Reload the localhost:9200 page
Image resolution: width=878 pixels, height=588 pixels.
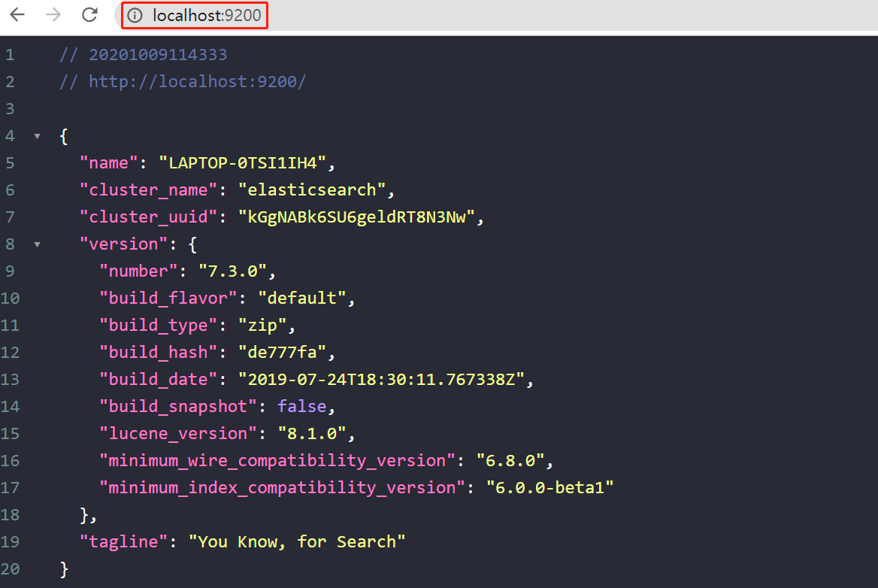click(x=89, y=14)
